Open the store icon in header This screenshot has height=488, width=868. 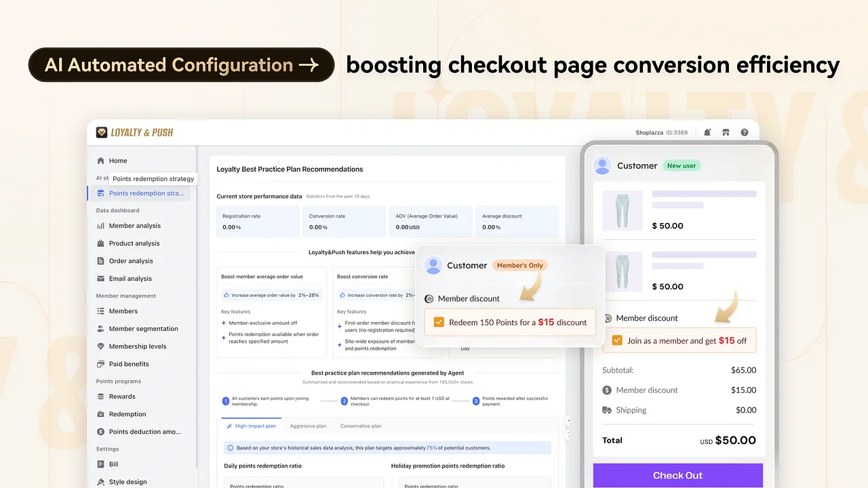(726, 133)
